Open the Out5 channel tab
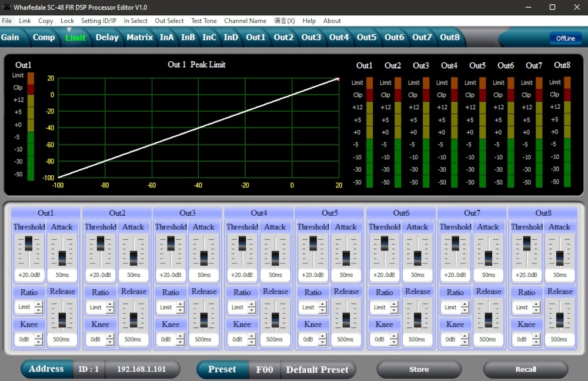Image resolution: width=588 pixels, height=381 pixels. click(x=366, y=37)
